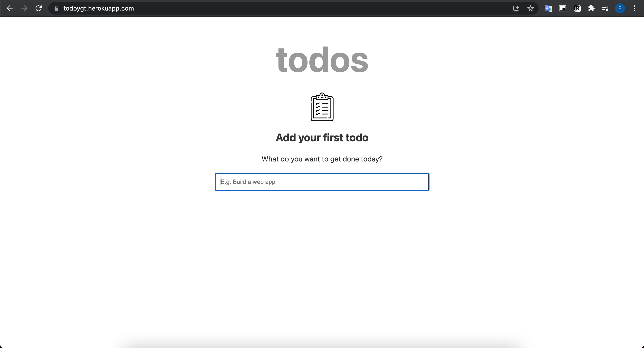Open the Google Translate extension
The width and height of the screenshot is (644, 348).
(548, 9)
